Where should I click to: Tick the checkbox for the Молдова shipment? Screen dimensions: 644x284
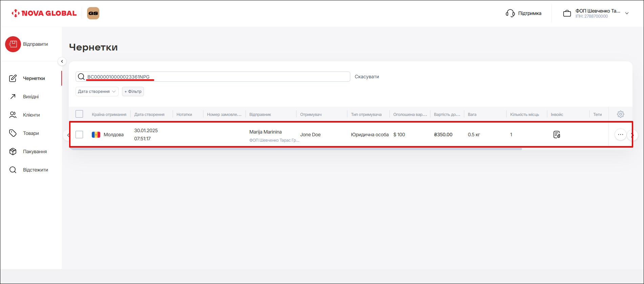click(79, 135)
